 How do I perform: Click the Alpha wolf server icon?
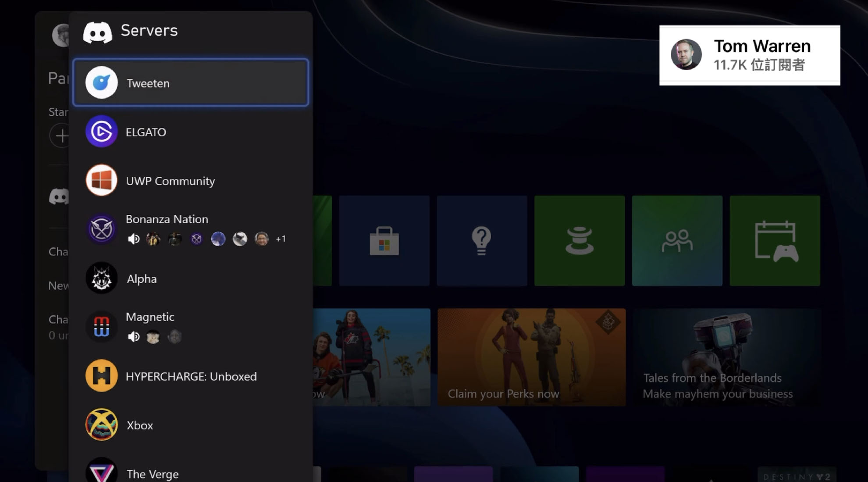click(101, 278)
